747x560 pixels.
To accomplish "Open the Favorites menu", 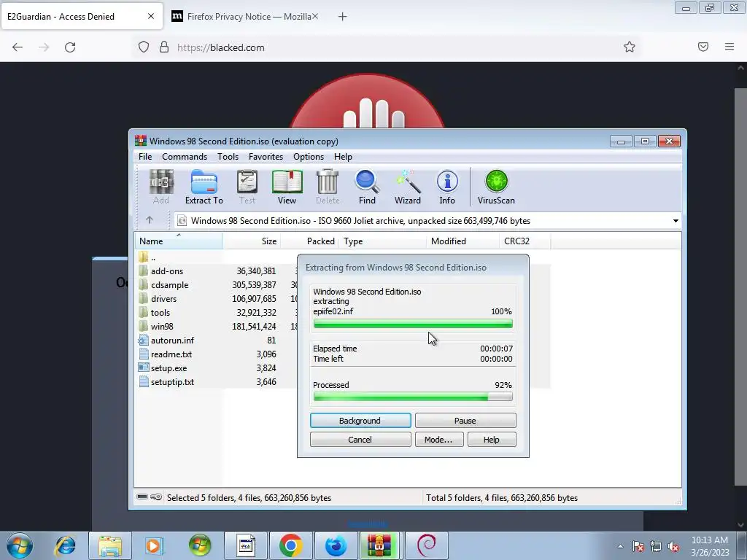I will [x=266, y=157].
